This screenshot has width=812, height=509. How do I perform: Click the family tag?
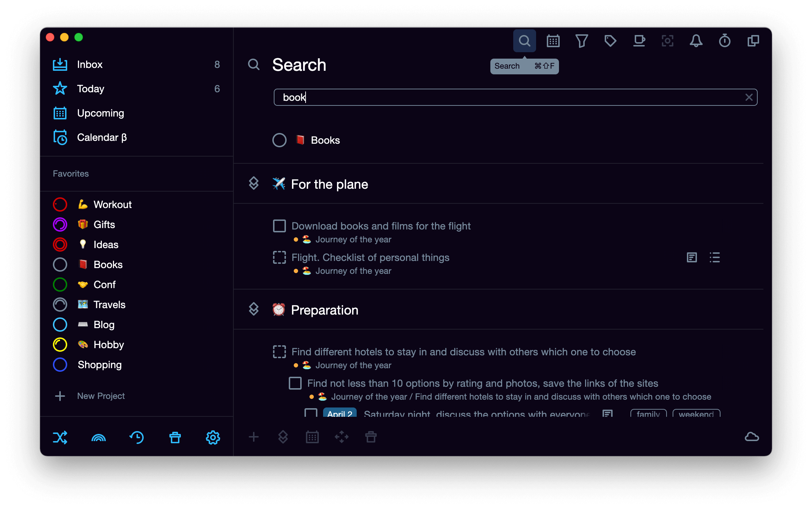click(x=648, y=414)
